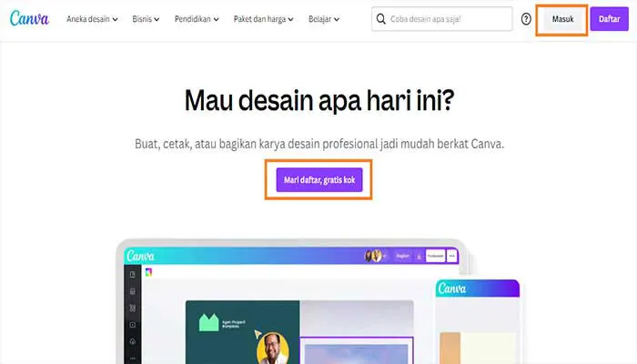
Task: Expand the Aneka desain dropdown
Action: [92, 19]
